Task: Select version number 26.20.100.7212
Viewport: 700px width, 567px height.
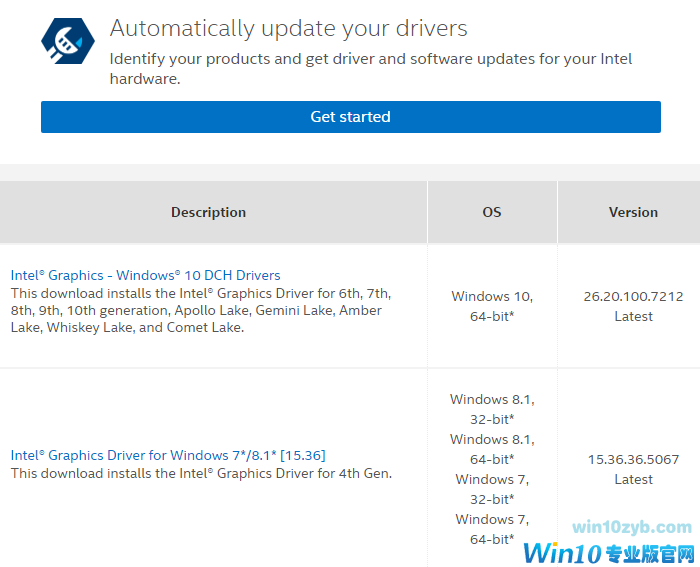Action: (633, 296)
